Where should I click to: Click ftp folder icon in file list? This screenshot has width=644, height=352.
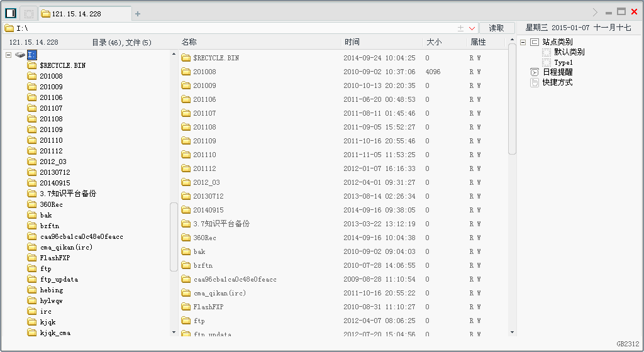coord(186,321)
